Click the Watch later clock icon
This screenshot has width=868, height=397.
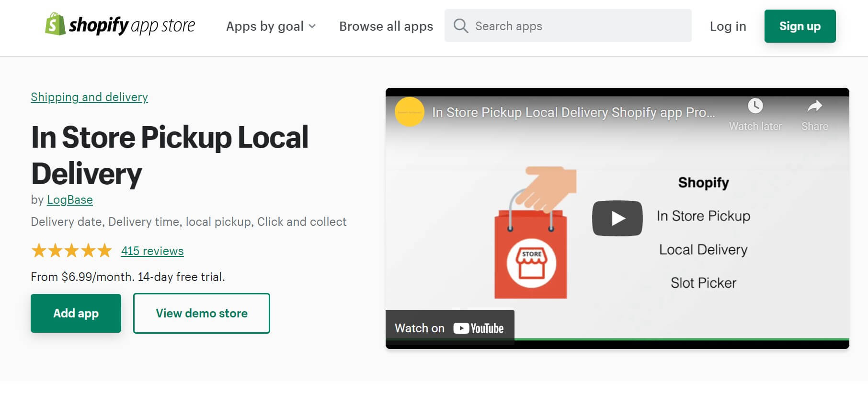pos(755,106)
